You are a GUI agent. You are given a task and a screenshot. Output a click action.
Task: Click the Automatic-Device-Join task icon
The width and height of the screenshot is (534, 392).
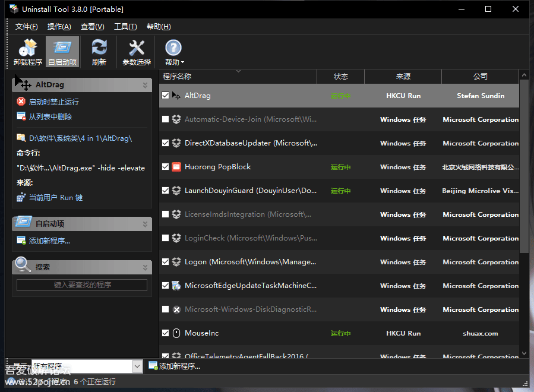tap(176, 119)
